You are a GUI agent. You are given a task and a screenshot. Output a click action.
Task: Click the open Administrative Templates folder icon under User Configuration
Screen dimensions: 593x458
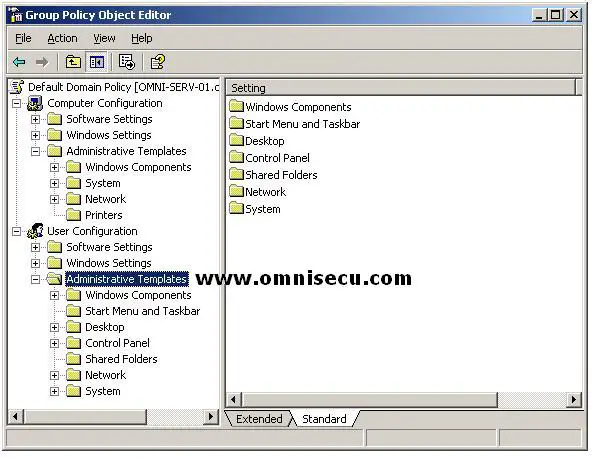pos(54,279)
